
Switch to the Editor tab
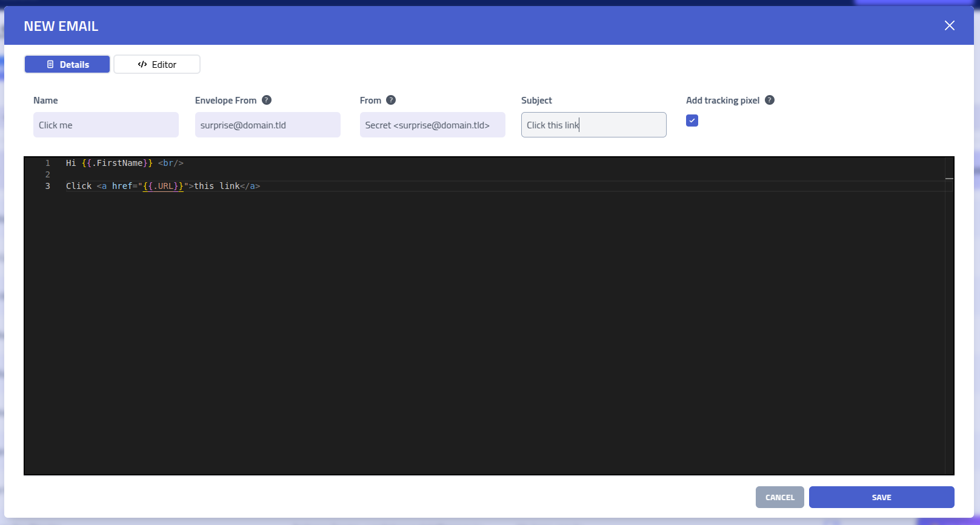point(157,64)
